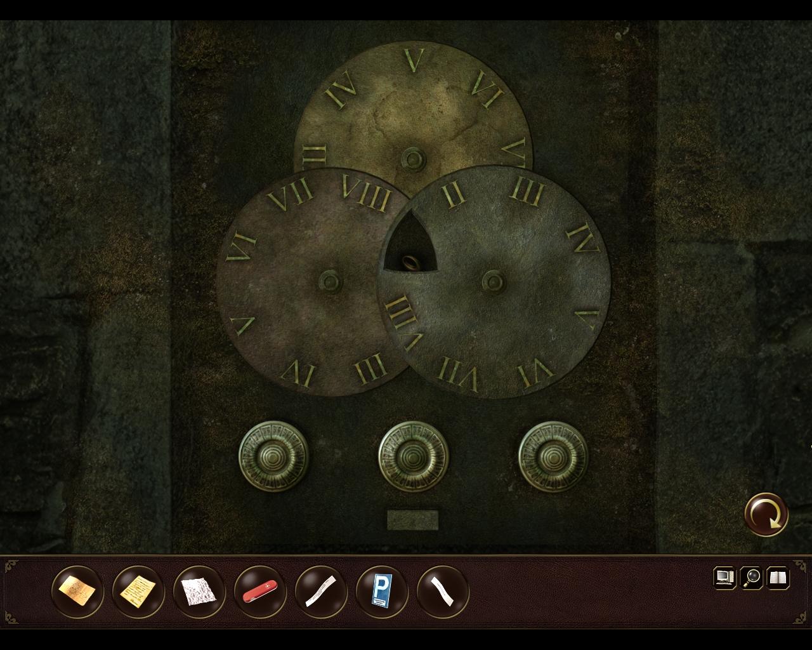The image size is (812, 650).
Task: Click the round back arrow button
Action: click(x=766, y=514)
